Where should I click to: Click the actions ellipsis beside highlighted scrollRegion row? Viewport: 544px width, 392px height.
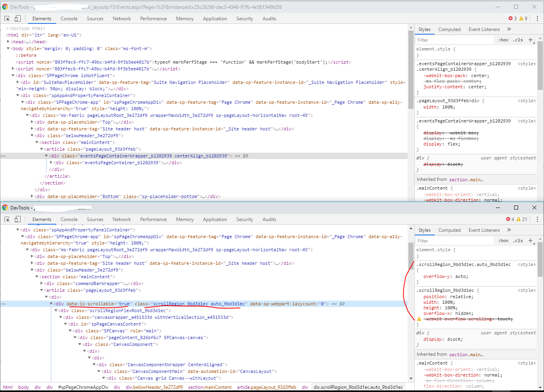click(x=4, y=304)
